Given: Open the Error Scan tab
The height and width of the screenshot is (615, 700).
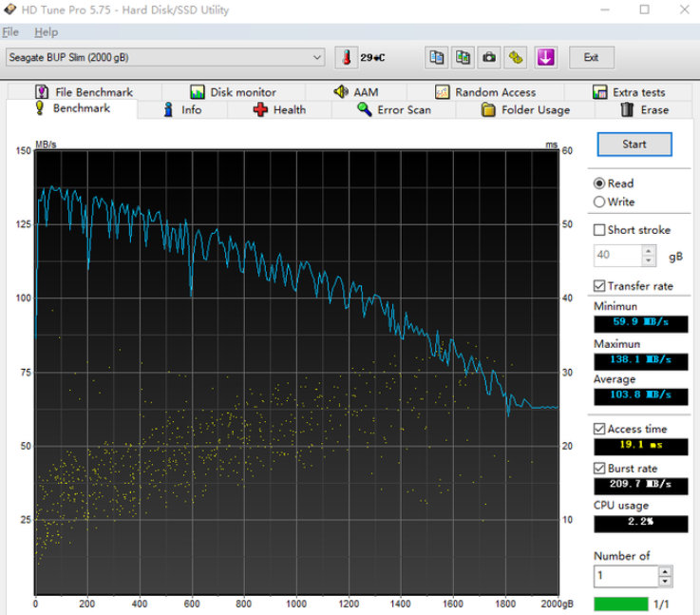Looking at the screenshot, I should (x=393, y=110).
